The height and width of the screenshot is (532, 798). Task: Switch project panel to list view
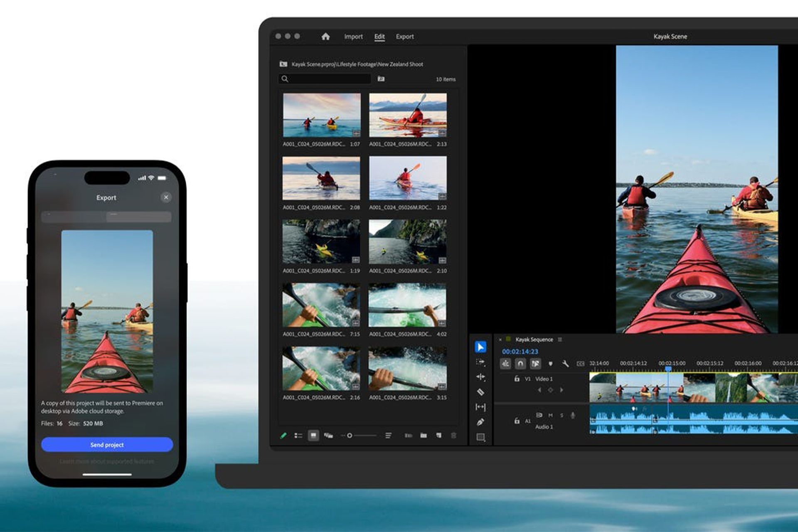[x=298, y=436]
